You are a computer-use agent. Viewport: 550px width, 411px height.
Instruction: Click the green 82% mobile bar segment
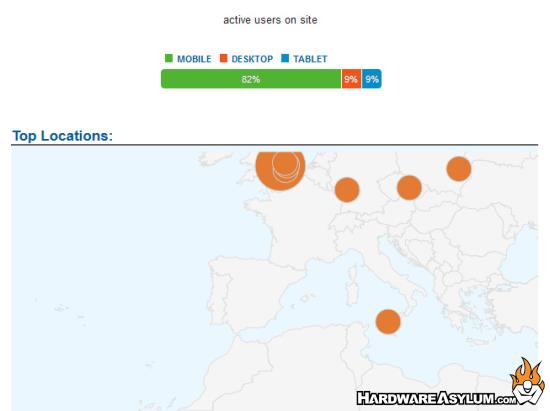pyautogui.click(x=251, y=79)
